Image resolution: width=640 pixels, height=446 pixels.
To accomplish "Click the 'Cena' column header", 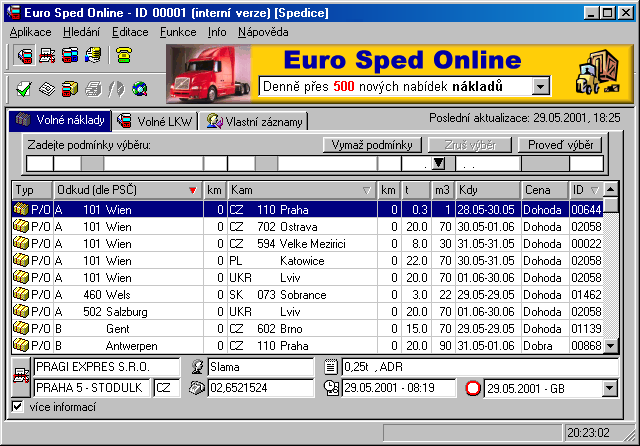I will point(545,190).
